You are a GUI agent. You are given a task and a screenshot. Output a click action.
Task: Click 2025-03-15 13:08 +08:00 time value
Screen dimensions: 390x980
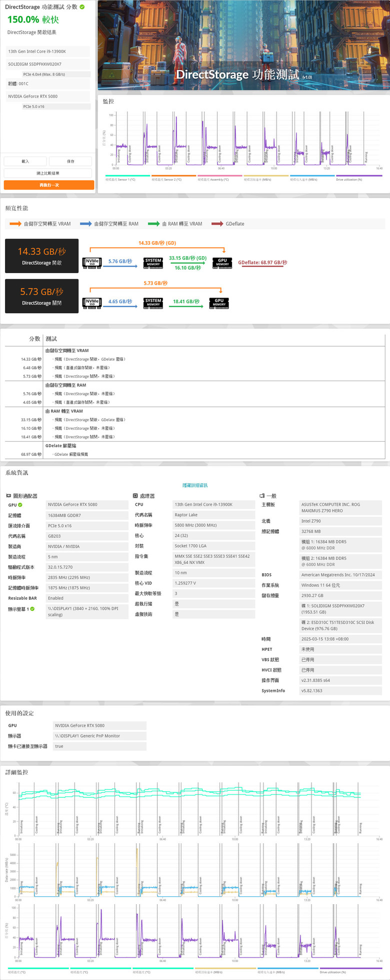[340, 639]
